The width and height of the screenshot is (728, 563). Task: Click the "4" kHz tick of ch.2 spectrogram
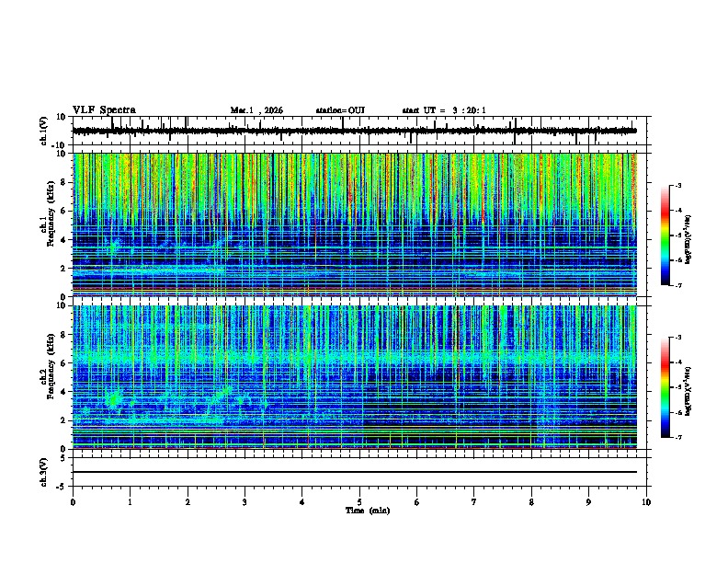(x=63, y=392)
